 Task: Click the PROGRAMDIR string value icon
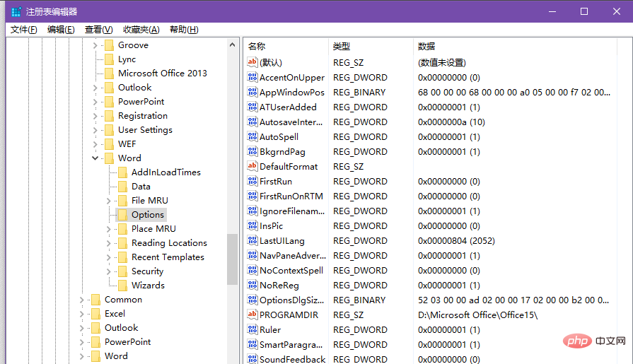tap(252, 315)
